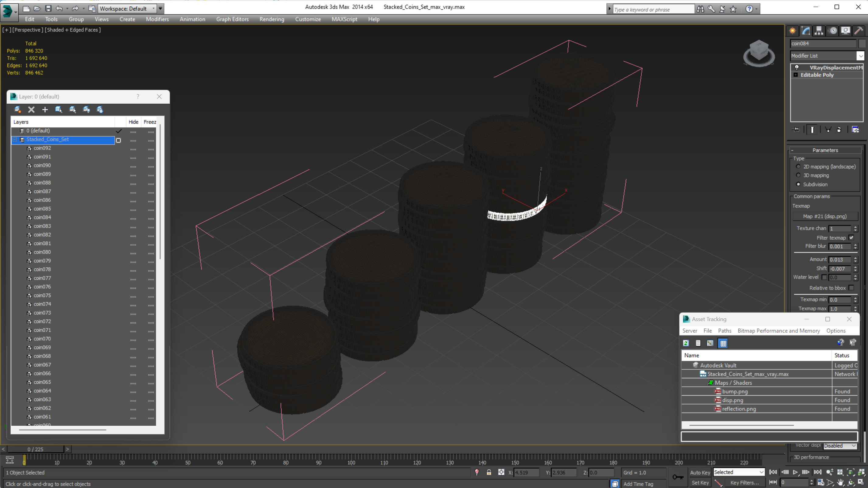Toggle the VRayDisplacementMod lightbulb on/off

coord(797,67)
